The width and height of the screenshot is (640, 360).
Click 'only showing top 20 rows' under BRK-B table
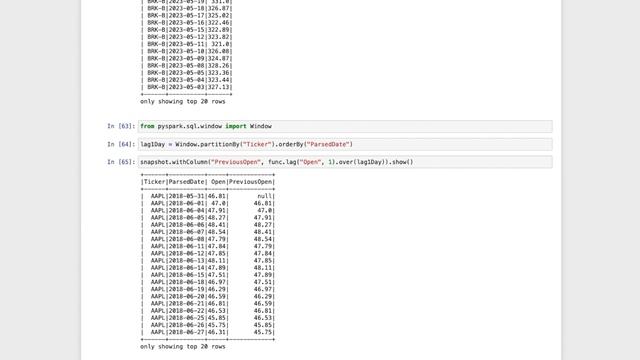tap(183, 101)
